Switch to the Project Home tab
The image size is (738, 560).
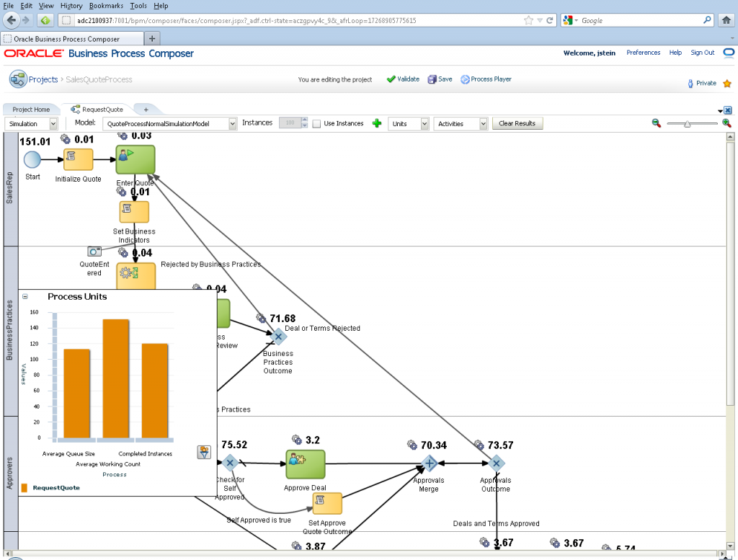[x=31, y=110]
